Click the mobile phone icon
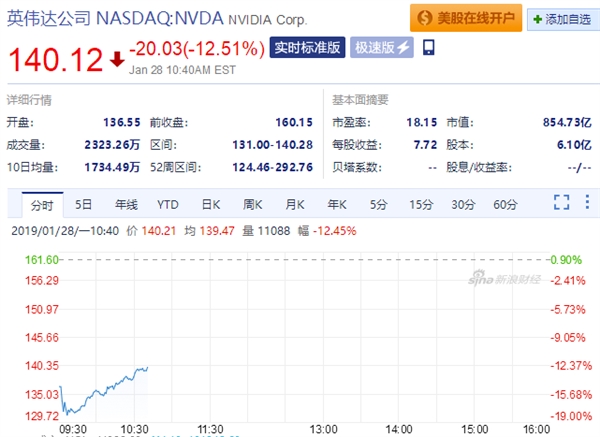Screen dimensions: 600x437 tap(429, 48)
